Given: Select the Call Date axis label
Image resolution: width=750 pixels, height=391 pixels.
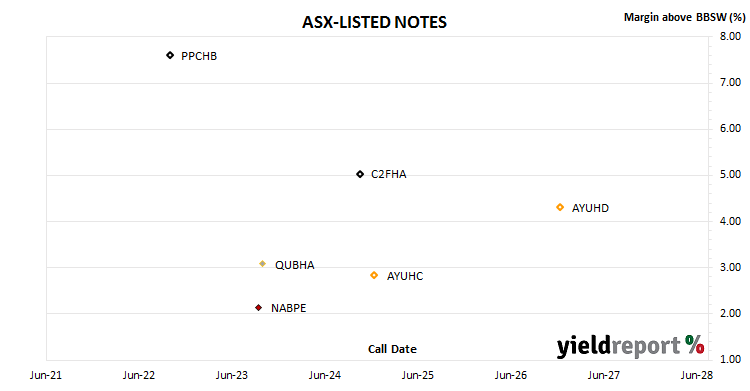Looking at the screenshot, I should (392, 349).
